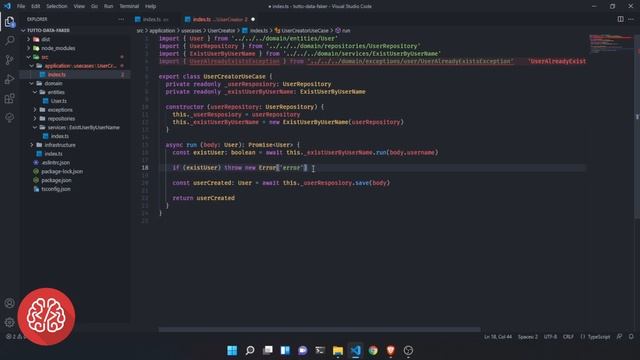Viewport: 640px width, 360px height.
Task: Open package.json file
Action: click(56, 180)
